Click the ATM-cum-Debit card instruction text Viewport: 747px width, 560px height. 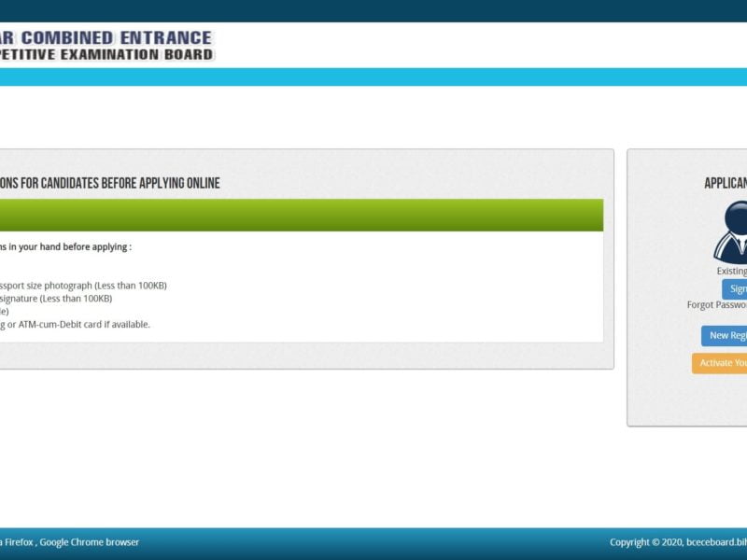pyautogui.click(x=75, y=324)
